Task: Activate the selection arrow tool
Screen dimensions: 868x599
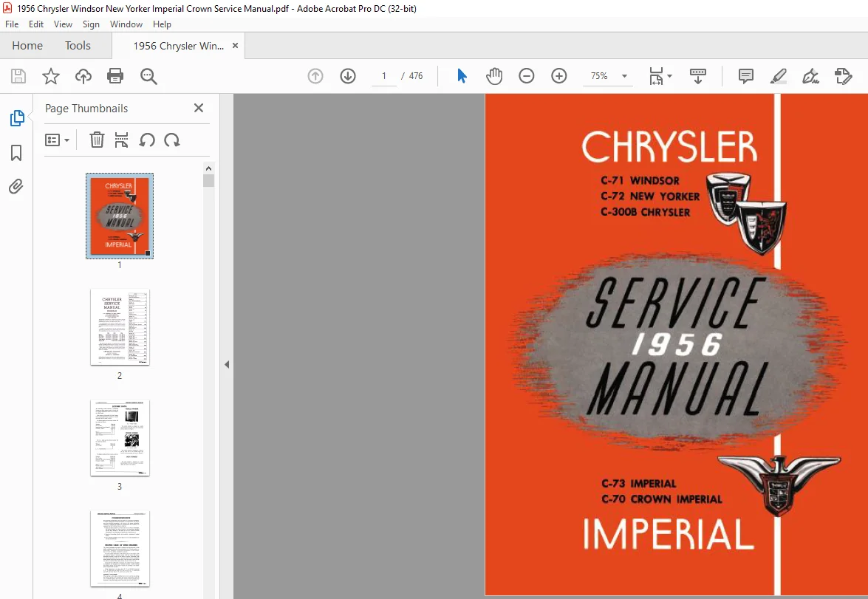Action: [462, 76]
